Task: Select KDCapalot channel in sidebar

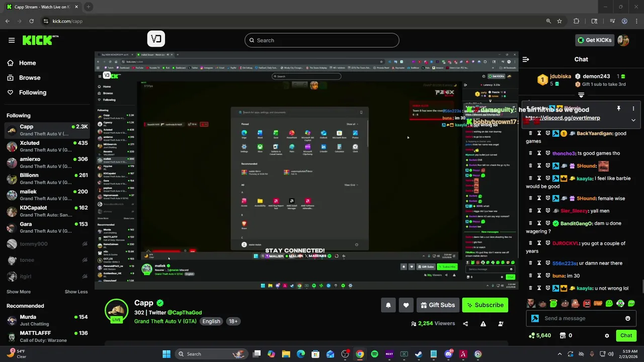Action: coord(47,211)
